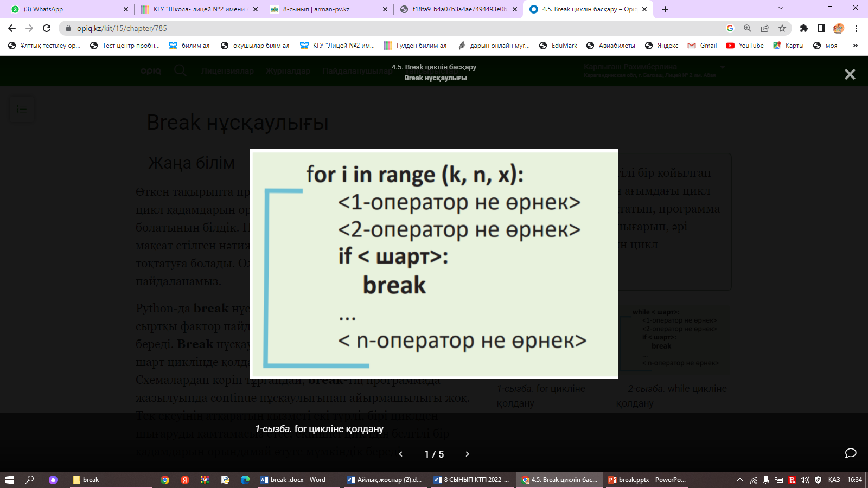Open the Windows Start menu
This screenshot has height=488, width=868.
tap(10, 480)
